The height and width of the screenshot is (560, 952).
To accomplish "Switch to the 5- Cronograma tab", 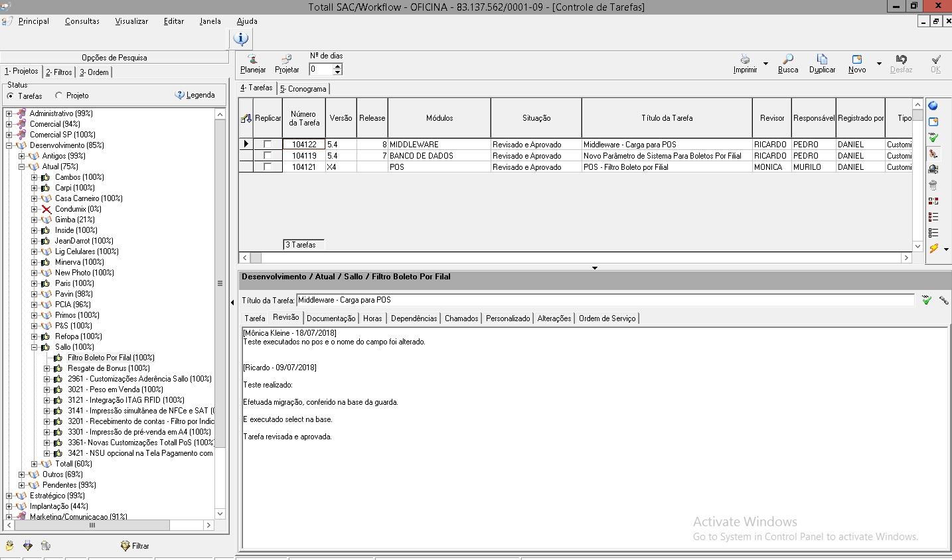I will tap(303, 89).
